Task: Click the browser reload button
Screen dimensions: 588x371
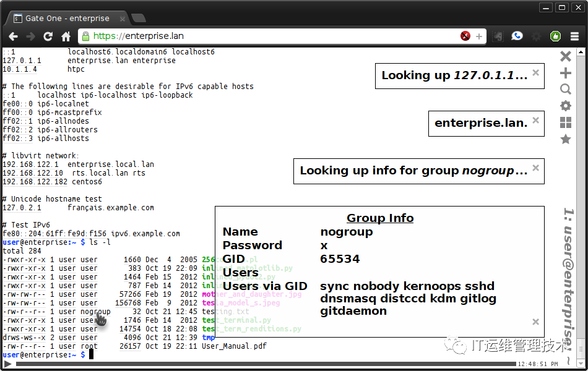Action: (x=48, y=36)
